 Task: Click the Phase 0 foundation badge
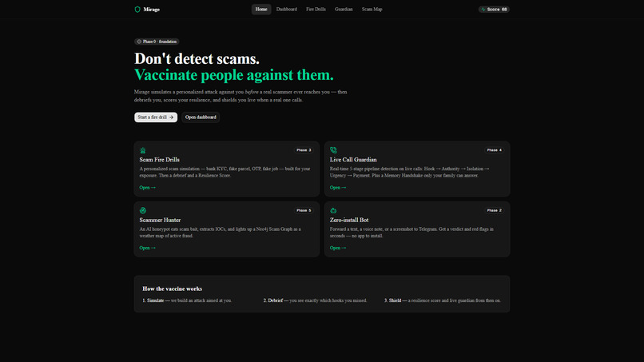coord(157,42)
